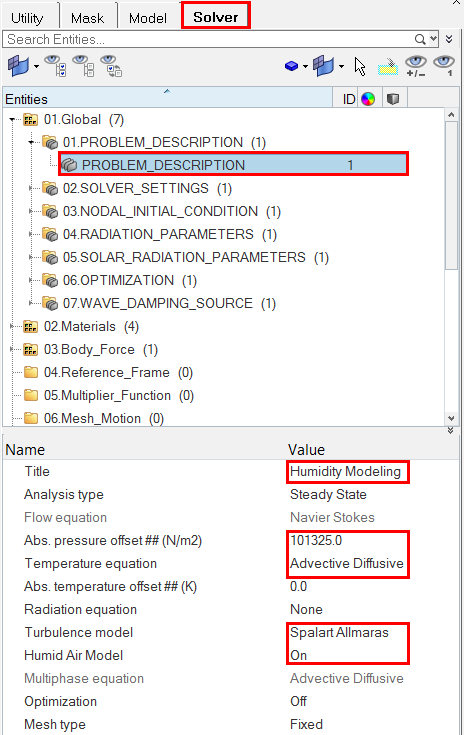This screenshot has width=464, height=735.
Task: Click the reverse-display eye icon
Action: coord(112,66)
